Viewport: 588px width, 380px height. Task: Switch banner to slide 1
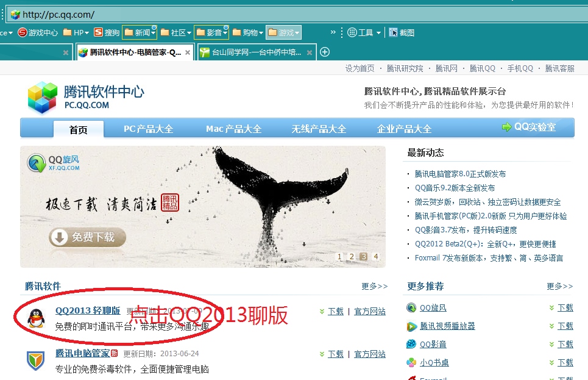coord(339,256)
